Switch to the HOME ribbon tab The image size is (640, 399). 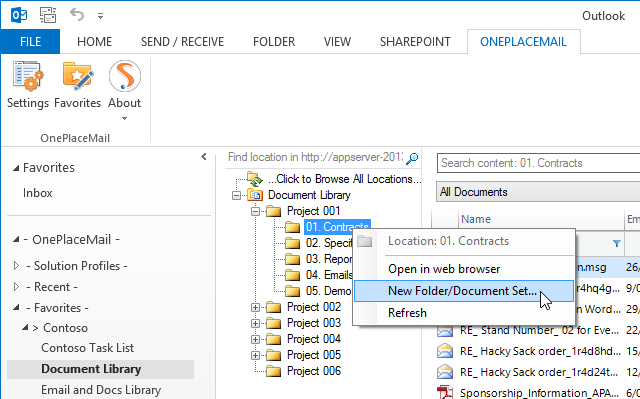coord(94,42)
